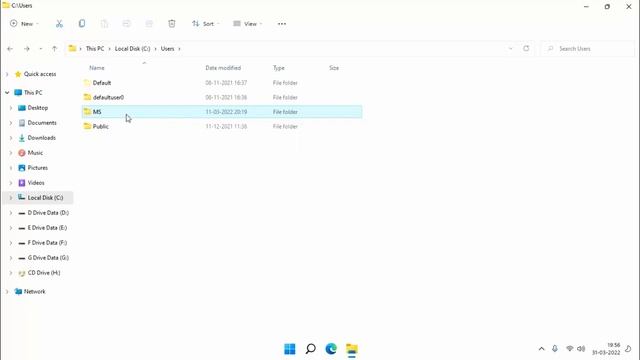Expand D Drive Data tree node
The image size is (640, 360).
point(11,213)
